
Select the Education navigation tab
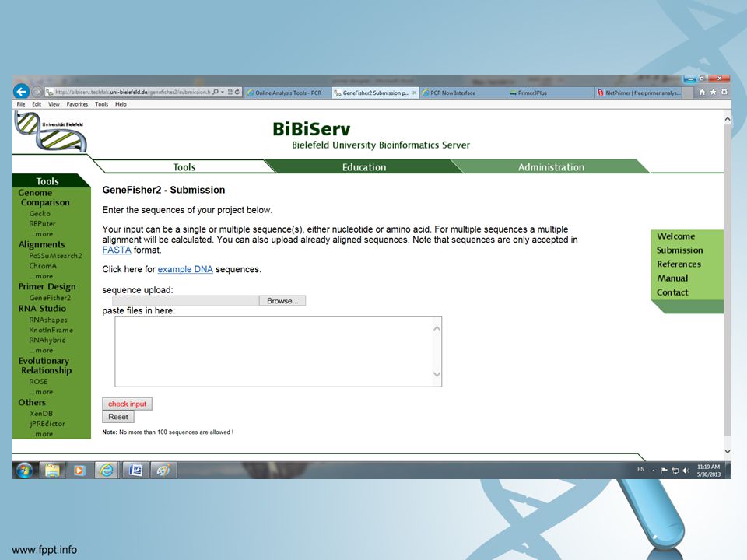click(364, 167)
